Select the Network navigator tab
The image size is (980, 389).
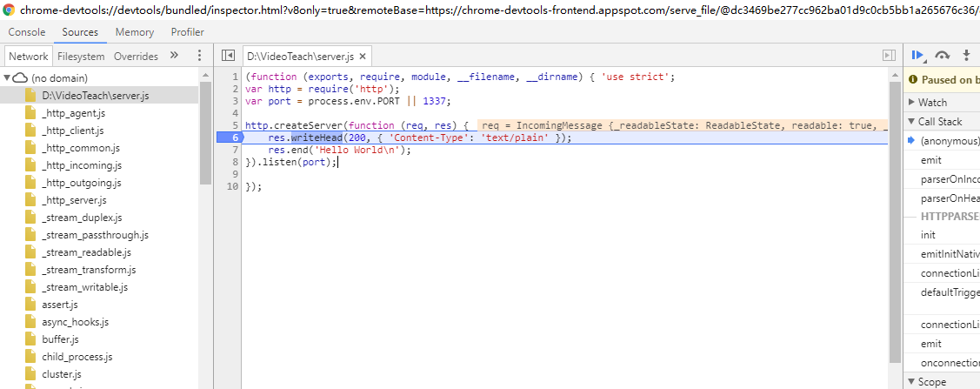[x=28, y=57]
